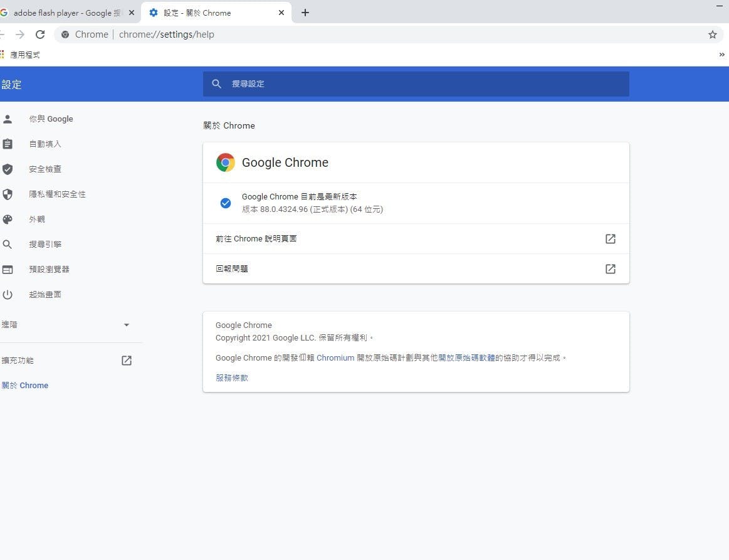
Task: Click the person icon beside 你與 Google
Action: (x=8, y=119)
